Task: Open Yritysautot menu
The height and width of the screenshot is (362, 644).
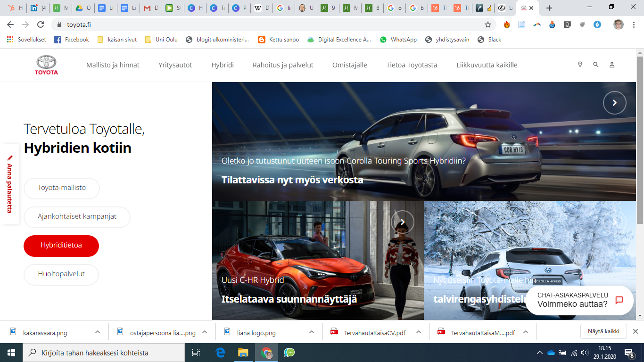Action: 175,65
